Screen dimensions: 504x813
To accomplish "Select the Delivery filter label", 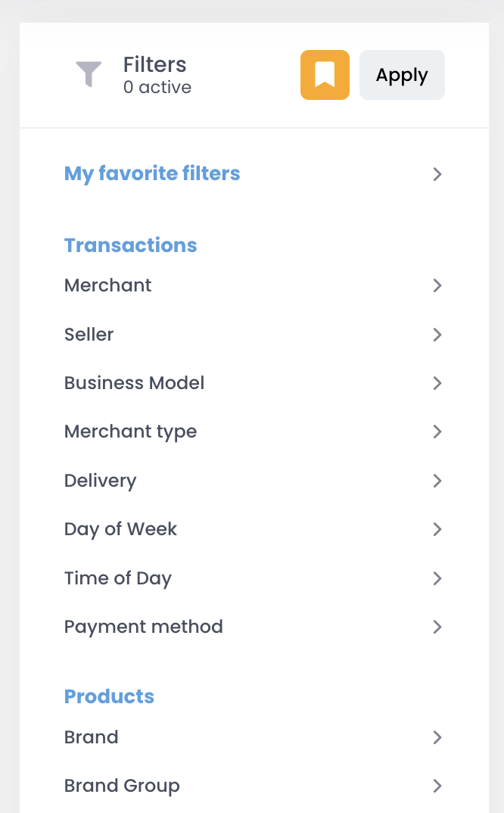I will click(100, 481).
